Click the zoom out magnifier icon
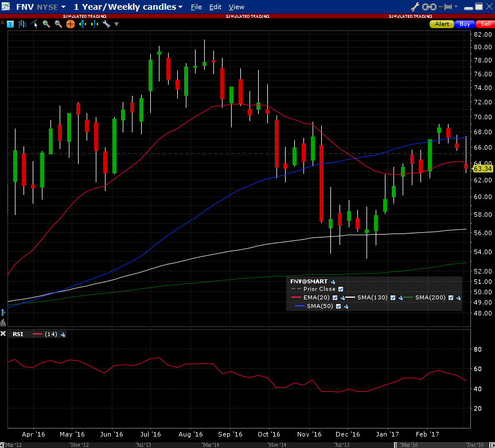 click(59, 24)
